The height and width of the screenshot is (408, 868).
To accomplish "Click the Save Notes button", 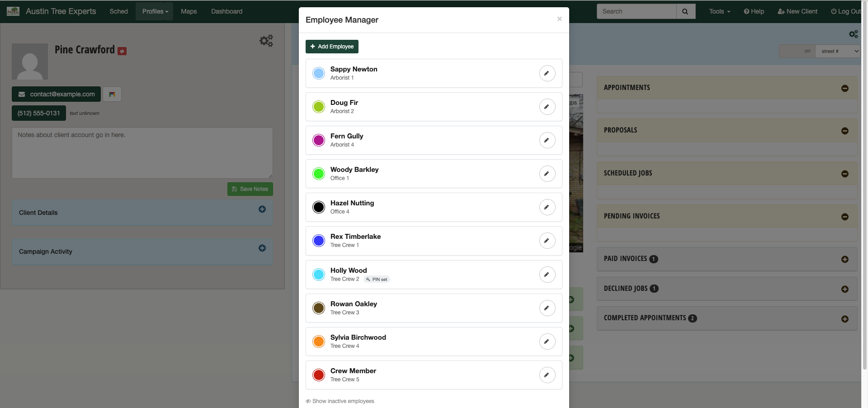I will coord(250,189).
